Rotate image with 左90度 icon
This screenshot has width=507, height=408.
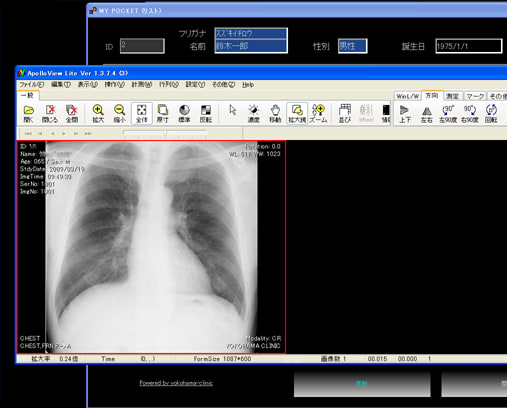tap(448, 114)
